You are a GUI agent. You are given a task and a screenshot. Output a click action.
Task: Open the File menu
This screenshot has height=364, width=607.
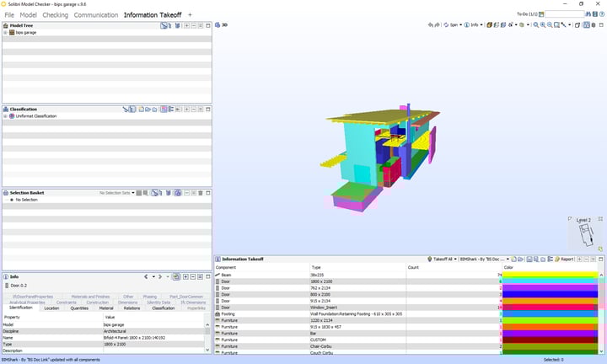coord(9,15)
